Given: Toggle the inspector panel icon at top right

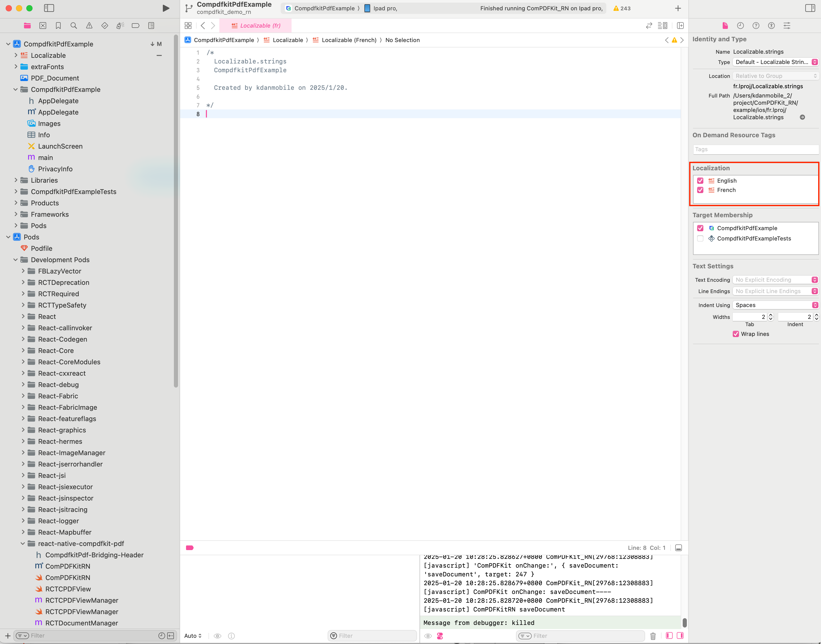Looking at the screenshot, I should (810, 8).
